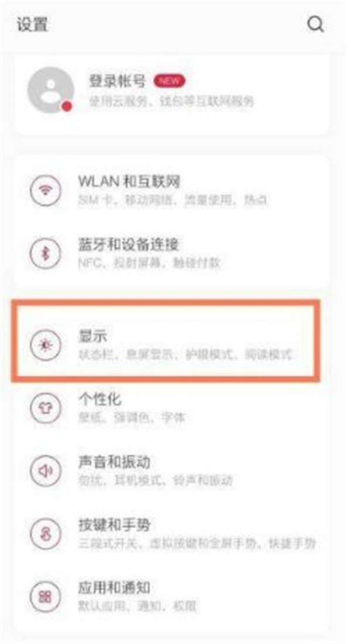Tap the gray profile avatar icon
The height and width of the screenshot is (644, 351).
coord(50,90)
